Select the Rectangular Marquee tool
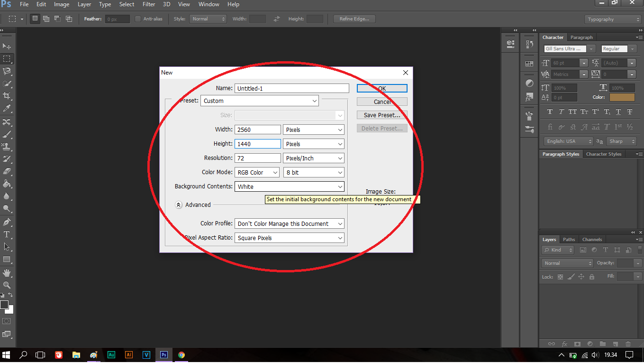This screenshot has width=644, height=363. pyautogui.click(x=7, y=59)
